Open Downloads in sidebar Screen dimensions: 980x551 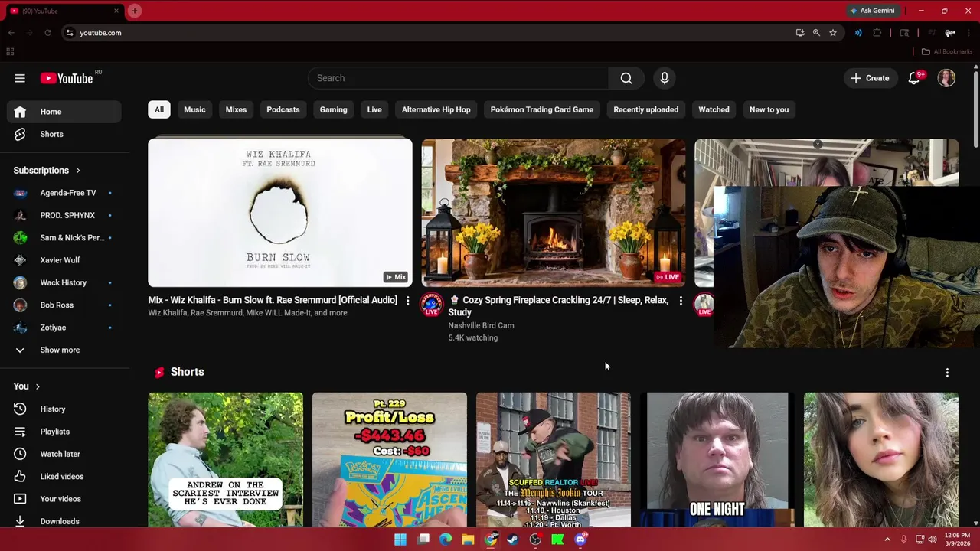[x=64, y=521]
